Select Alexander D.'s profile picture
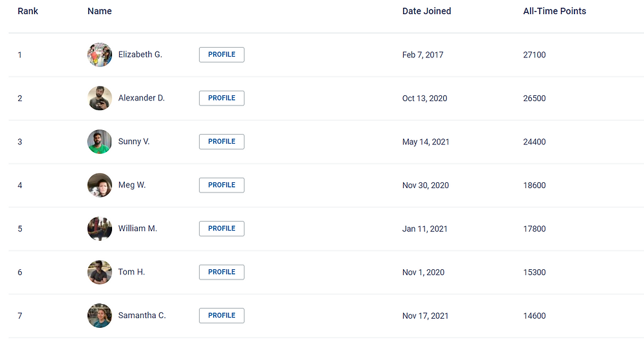 [100, 98]
